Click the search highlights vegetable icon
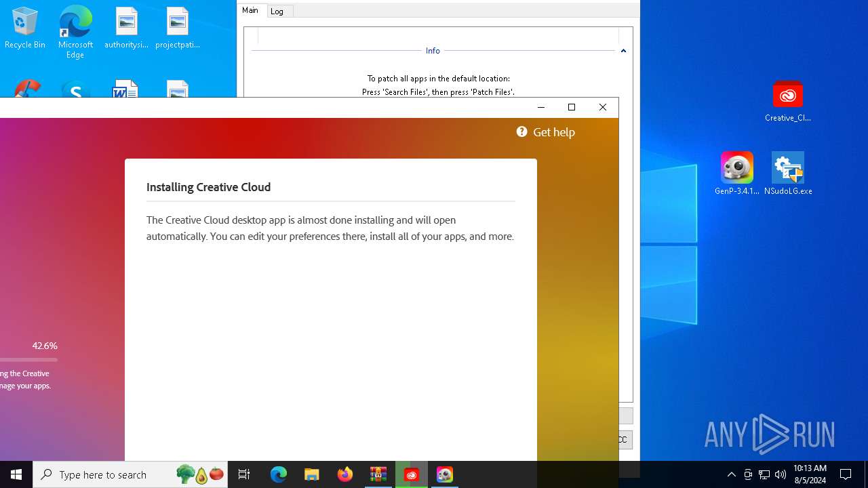 [200, 474]
